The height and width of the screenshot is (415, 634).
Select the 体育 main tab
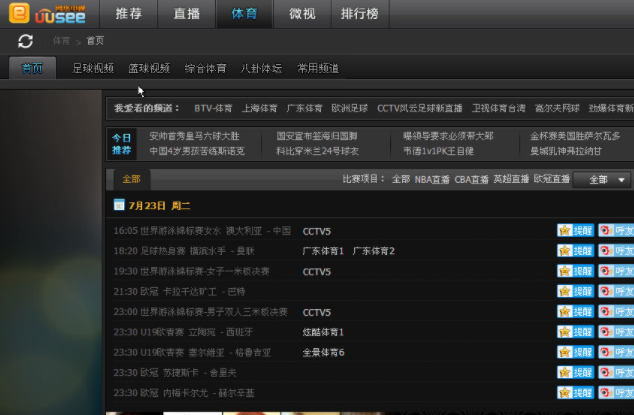click(244, 14)
